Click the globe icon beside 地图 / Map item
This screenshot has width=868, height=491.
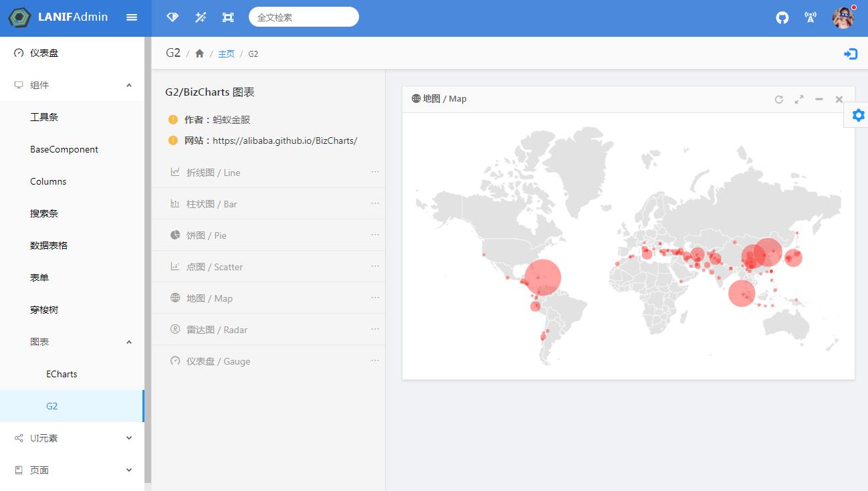(x=175, y=298)
